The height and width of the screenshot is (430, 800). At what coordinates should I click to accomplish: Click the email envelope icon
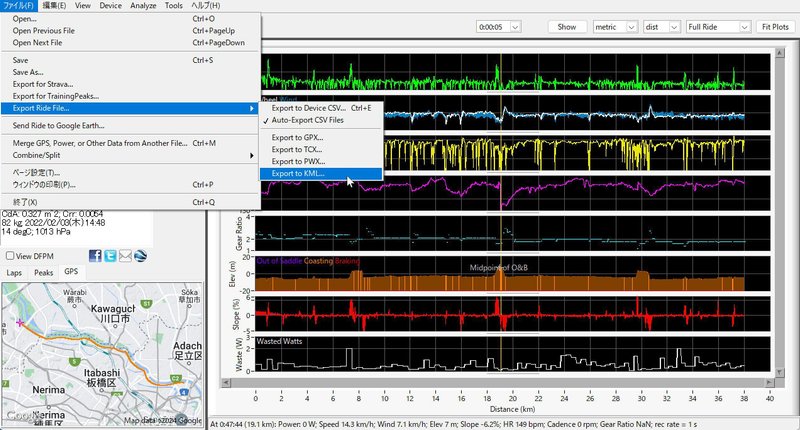[125, 256]
